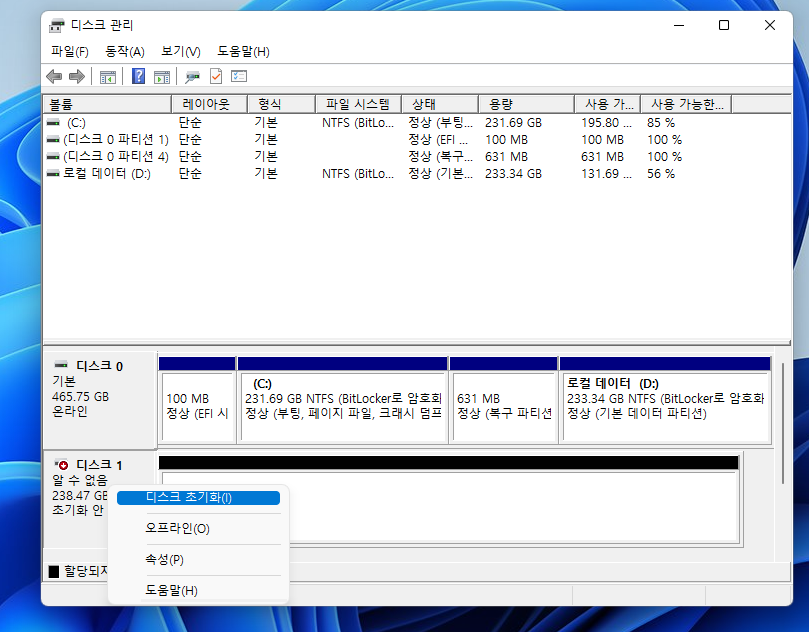Open the 보기(V) menu

[x=181, y=52]
